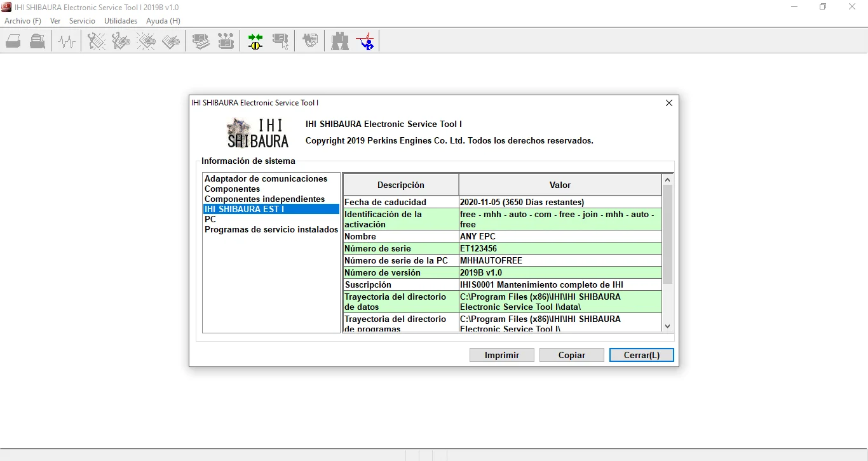Click the table scrollbar down arrow
The height and width of the screenshot is (461, 868).
(667, 326)
